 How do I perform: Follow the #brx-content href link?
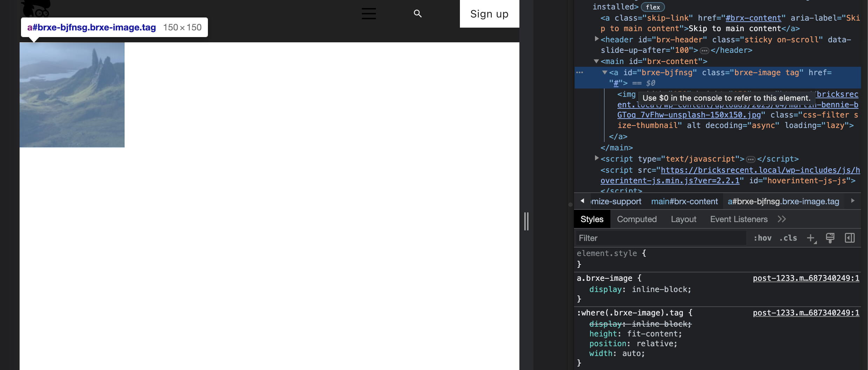click(753, 18)
